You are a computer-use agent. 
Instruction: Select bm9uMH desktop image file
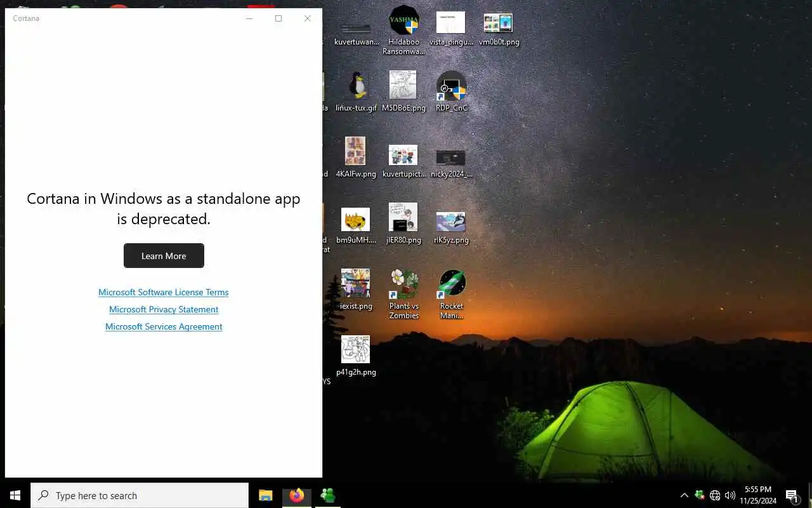point(356,226)
